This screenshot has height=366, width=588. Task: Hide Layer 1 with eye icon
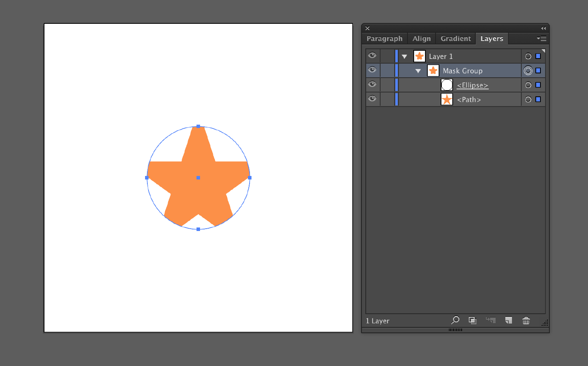point(372,55)
